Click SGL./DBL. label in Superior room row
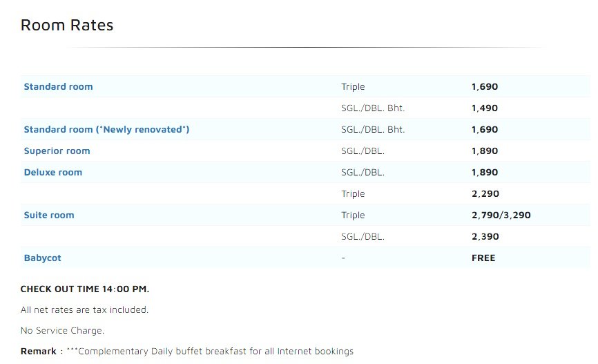Image resolution: width=598 pixels, height=364 pixels. coord(363,151)
